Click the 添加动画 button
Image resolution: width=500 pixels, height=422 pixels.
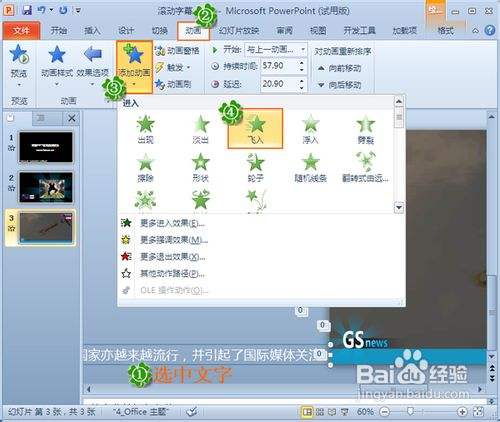click(x=135, y=67)
